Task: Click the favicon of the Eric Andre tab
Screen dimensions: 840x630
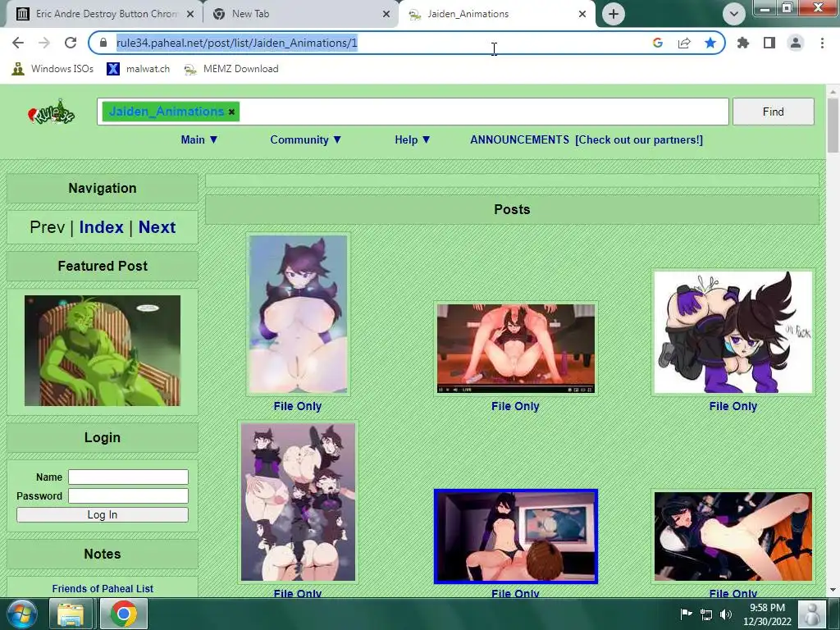Action: click(x=22, y=14)
